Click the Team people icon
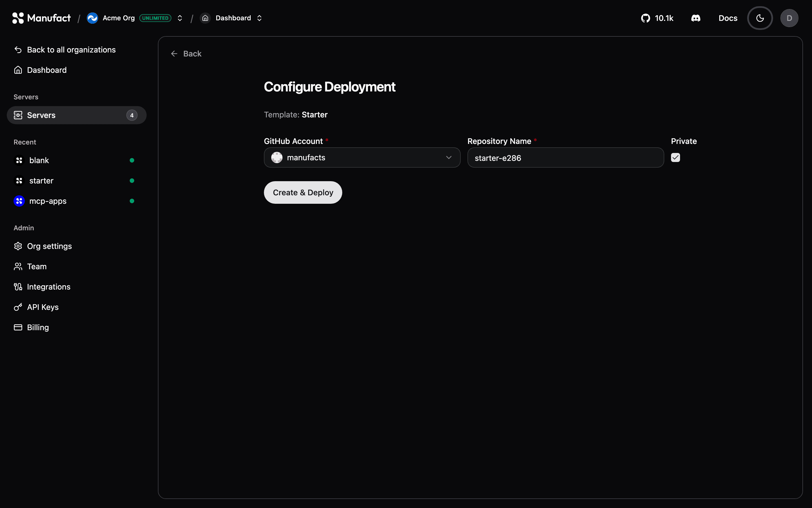The width and height of the screenshot is (812, 508). click(18, 266)
